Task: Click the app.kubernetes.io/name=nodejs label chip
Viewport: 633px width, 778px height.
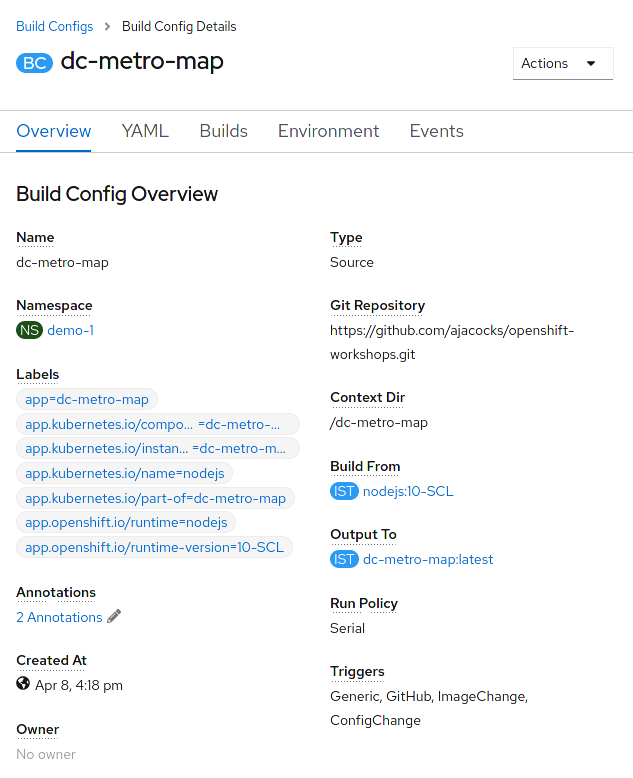Action: click(125, 473)
